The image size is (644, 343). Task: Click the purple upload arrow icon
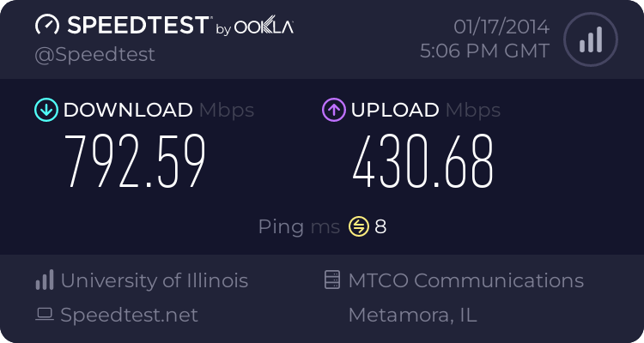(334, 110)
